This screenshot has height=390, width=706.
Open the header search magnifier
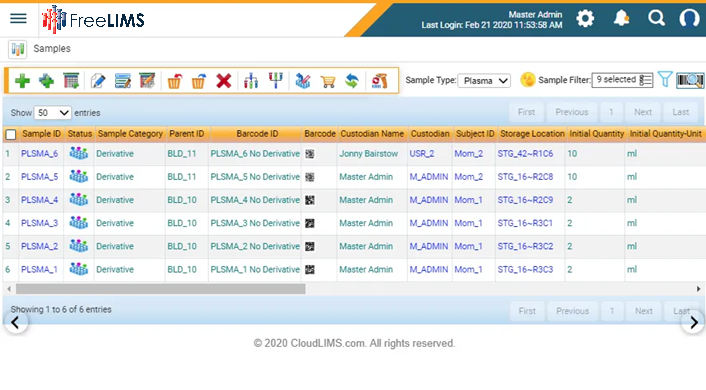[x=656, y=18]
